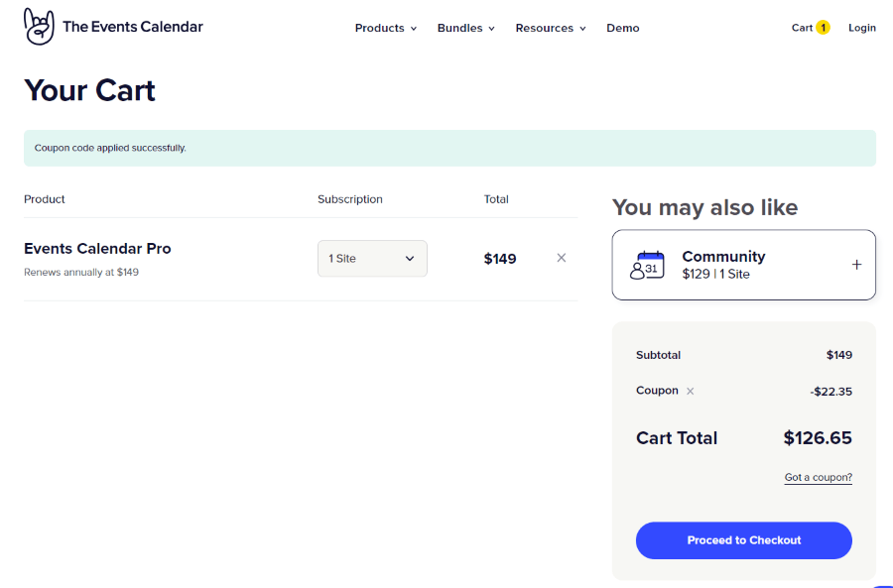
Task: Open the Cart link in header
Action: 802,28
